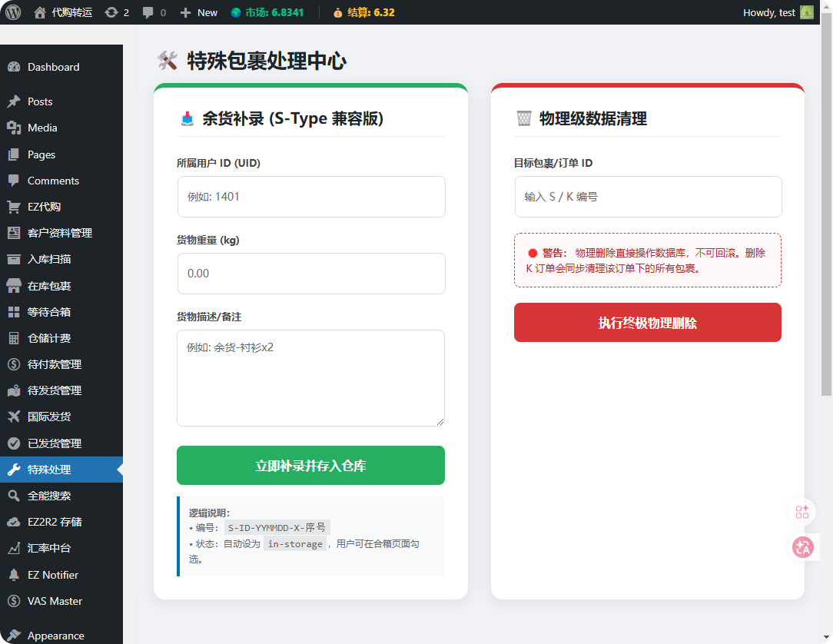Open the EZ代购 sidebar menu

[44, 207]
